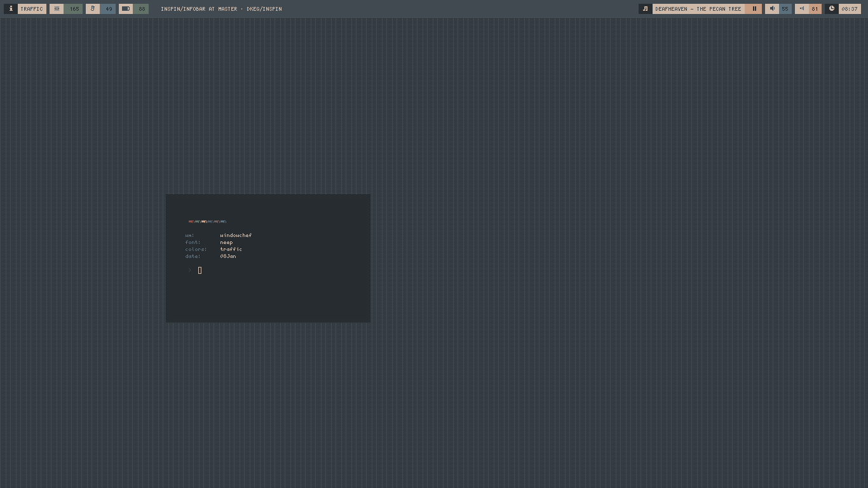This screenshot has height=488, width=868.
Task: Click the speaker volume icon
Action: pyautogui.click(x=772, y=9)
